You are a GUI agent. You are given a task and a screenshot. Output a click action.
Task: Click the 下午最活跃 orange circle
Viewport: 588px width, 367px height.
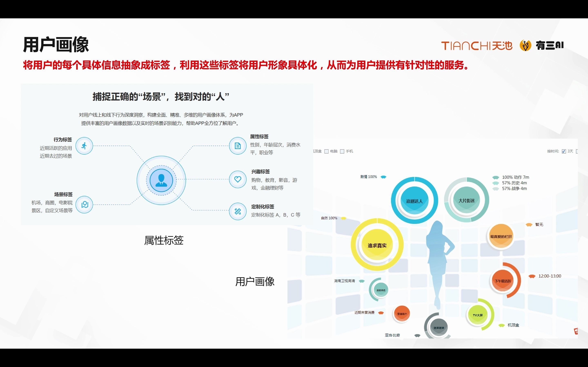click(503, 281)
